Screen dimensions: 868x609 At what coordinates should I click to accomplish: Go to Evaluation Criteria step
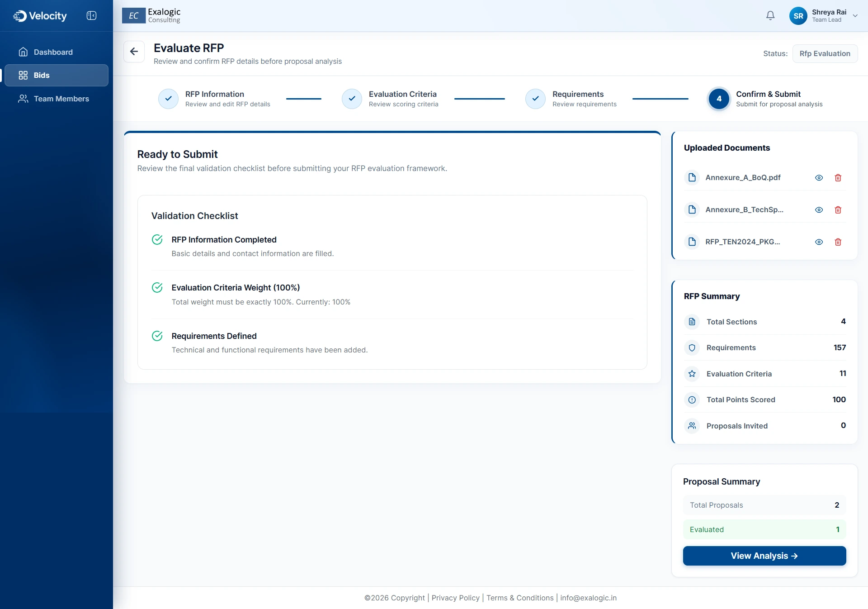(403, 94)
